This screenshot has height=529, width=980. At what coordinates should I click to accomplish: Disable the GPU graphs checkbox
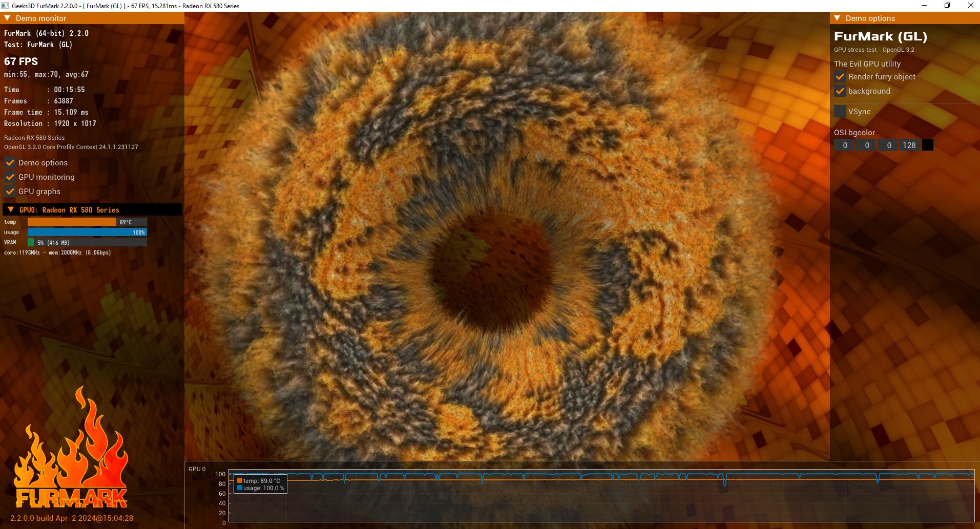10,192
